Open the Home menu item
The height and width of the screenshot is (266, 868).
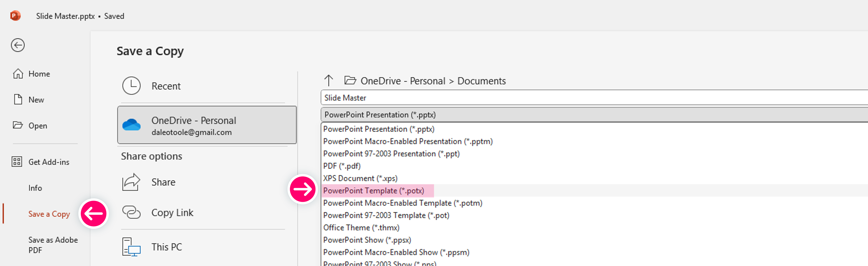click(x=39, y=74)
